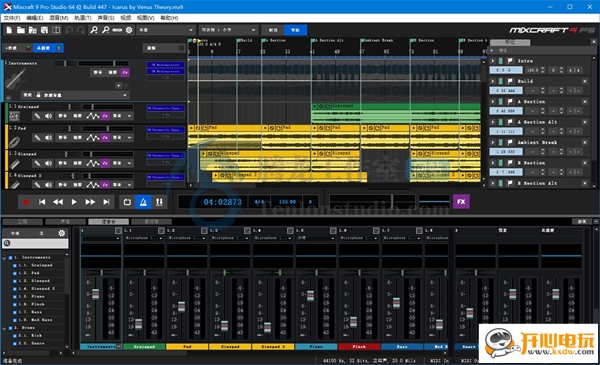Click the Pinch channel label in the mixer

click(x=359, y=347)
